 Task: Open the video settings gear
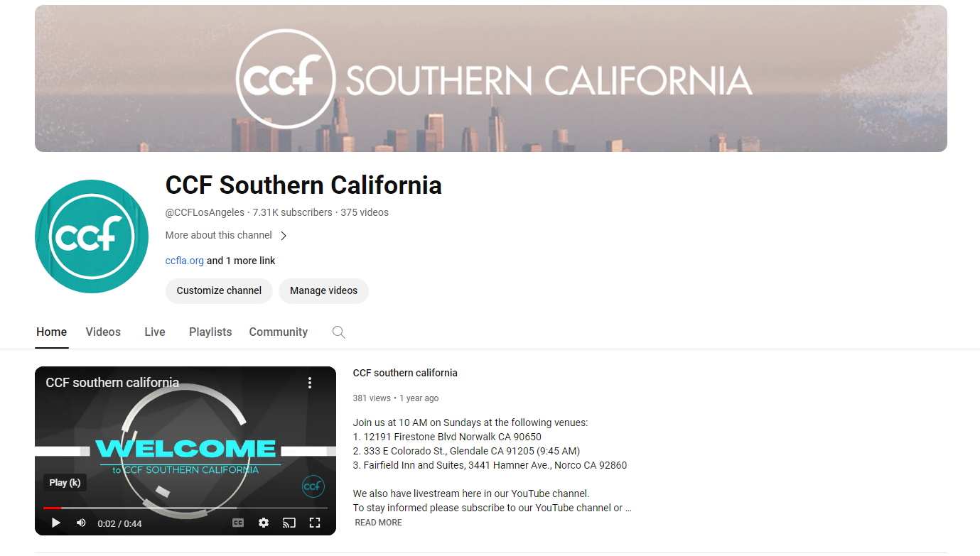(x=264, y=523)
